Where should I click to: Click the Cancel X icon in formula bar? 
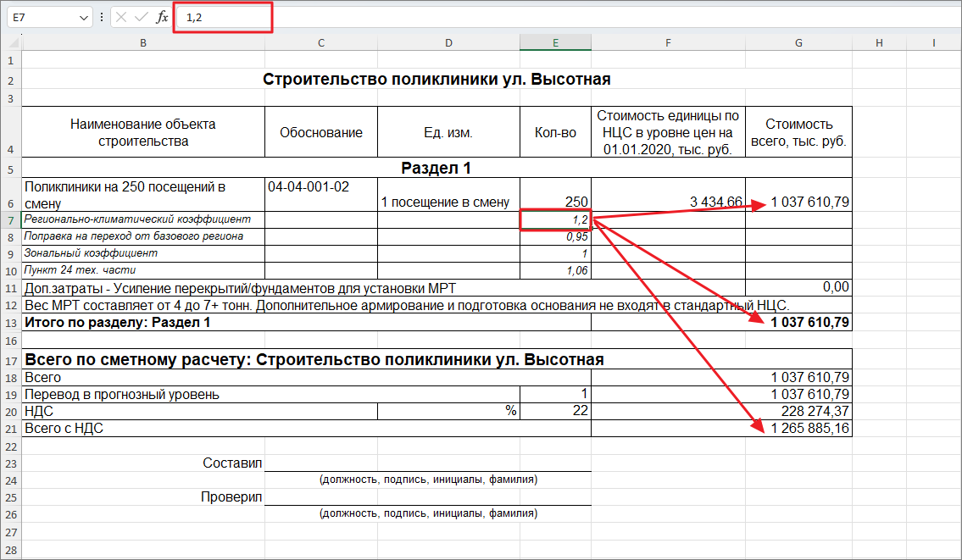point(121,17)
